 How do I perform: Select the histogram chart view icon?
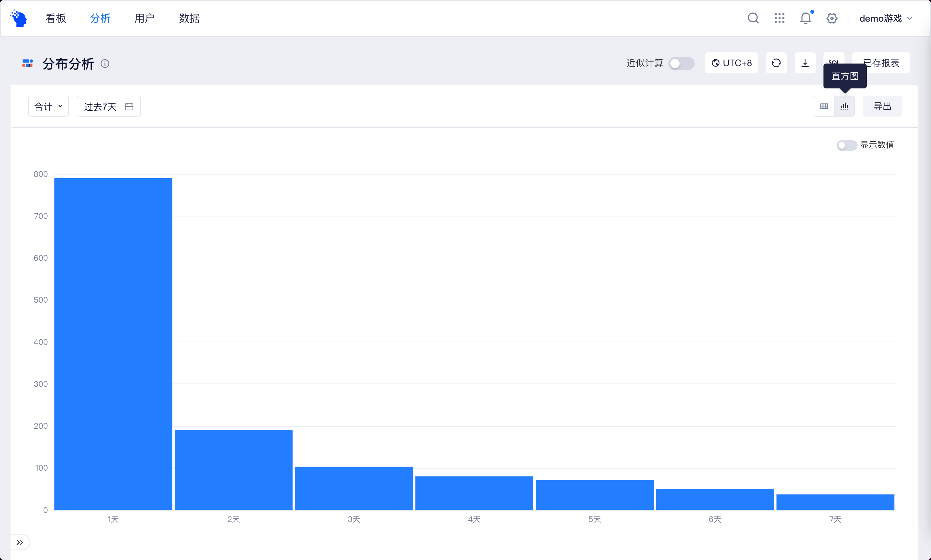tap(844, 106)
